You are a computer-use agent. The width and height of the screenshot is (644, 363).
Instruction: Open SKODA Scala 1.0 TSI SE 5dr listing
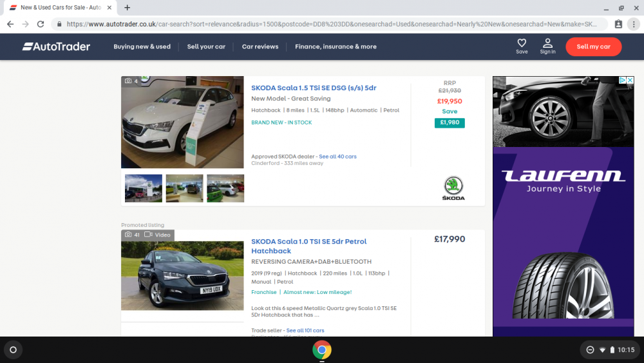click(309, 246)
